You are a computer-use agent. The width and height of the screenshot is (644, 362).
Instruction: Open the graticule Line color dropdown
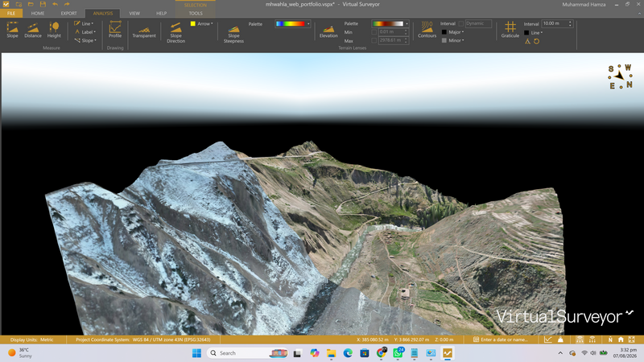click(x=537, y=33)
